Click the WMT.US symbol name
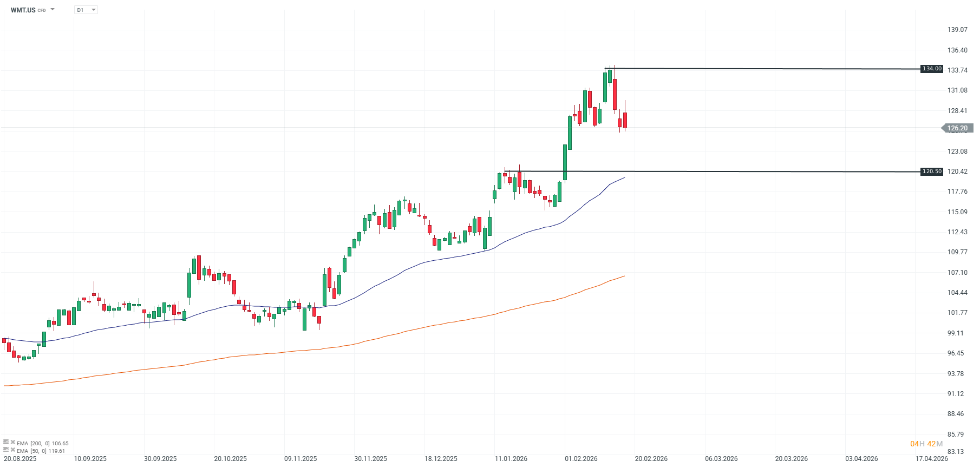The height and width of the screenshot is (468, 980). 23,10
